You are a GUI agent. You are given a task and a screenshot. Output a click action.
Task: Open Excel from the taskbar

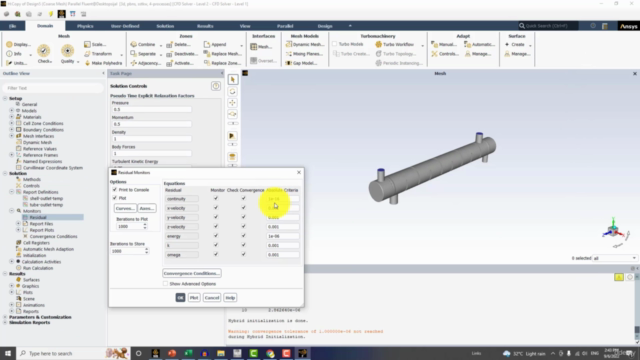point(188,353)
